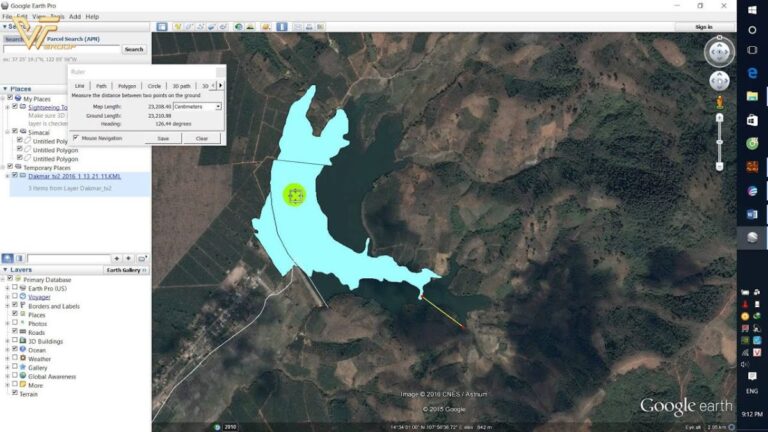Collapse the Places panel header
Image resolution: width=768 pixels, height=432 pixels.
pos(5,89)
